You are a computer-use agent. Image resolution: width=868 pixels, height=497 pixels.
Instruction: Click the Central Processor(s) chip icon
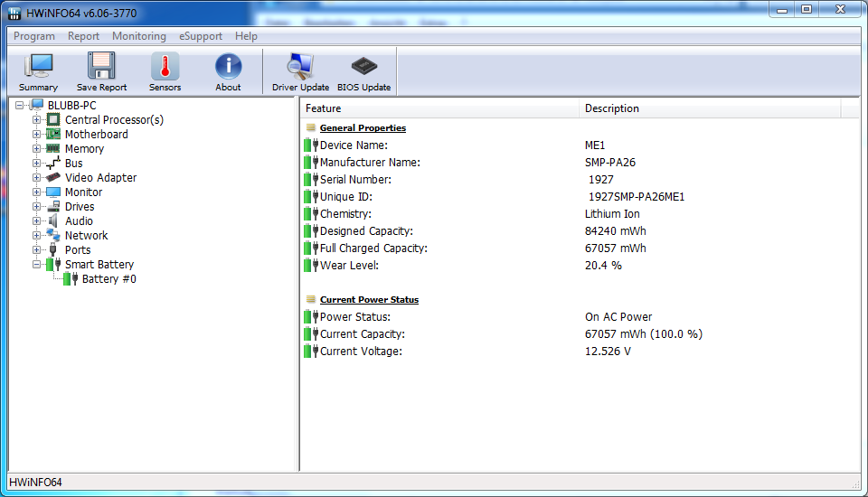pyautogui.click(x=53, y=119)
